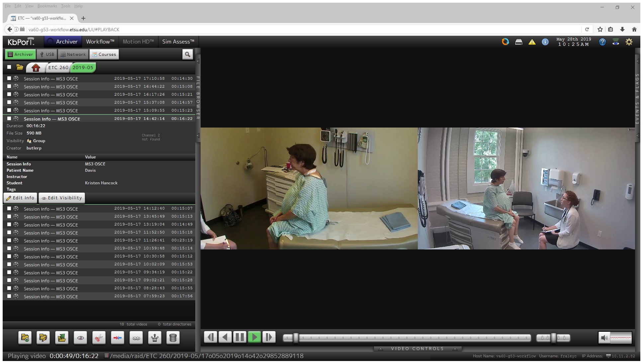Click the trash delete icon
This screenshot has height=364, width=643.
tap(173, 338)
